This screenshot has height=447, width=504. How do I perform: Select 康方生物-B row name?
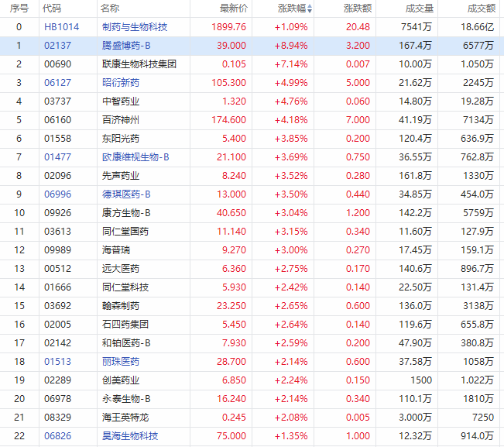coord(126,213)
